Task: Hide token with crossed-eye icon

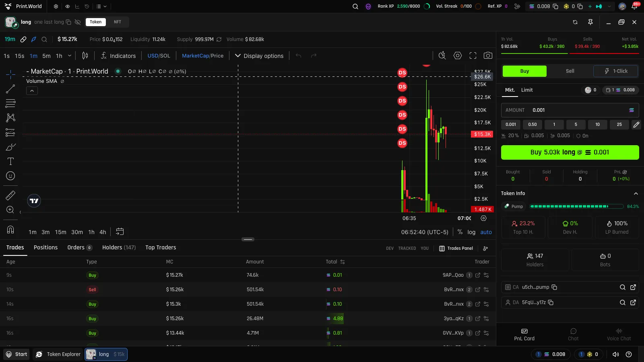Action: [78, 22]
